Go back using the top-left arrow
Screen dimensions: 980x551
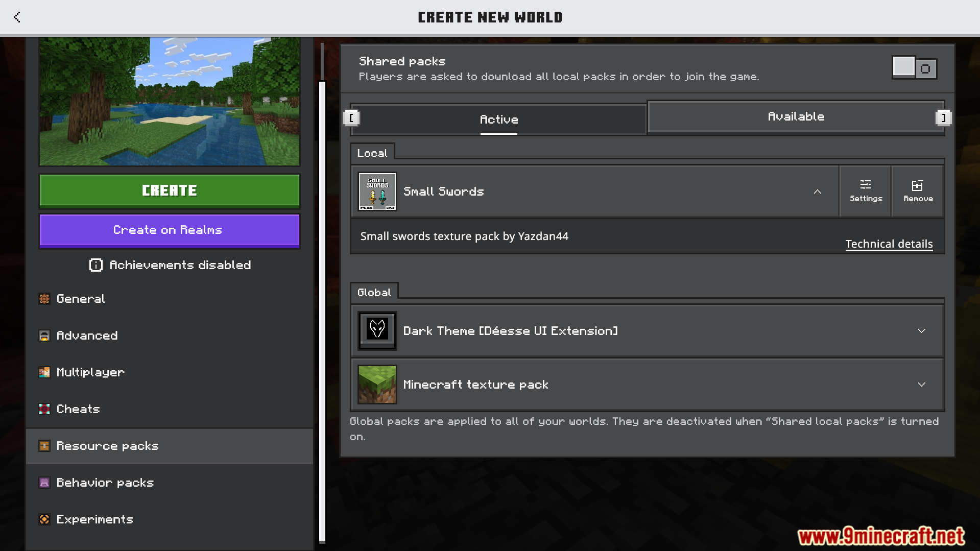click(x=17, y=17)
